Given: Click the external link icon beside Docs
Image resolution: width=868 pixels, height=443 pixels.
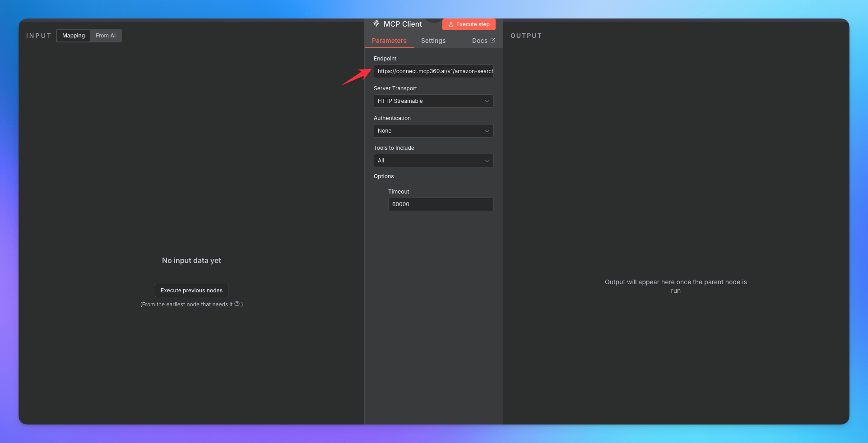Looking at the screenshot, I should point(493,40).
